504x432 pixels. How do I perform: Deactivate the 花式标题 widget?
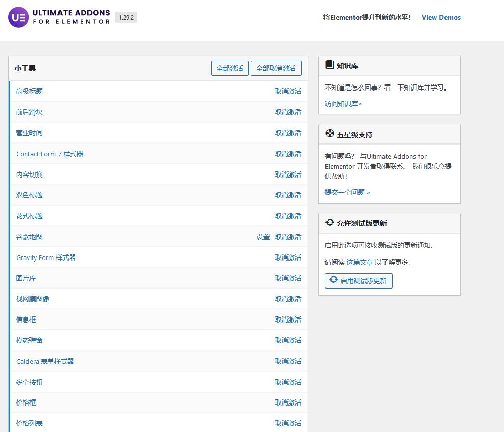point(288,216)
